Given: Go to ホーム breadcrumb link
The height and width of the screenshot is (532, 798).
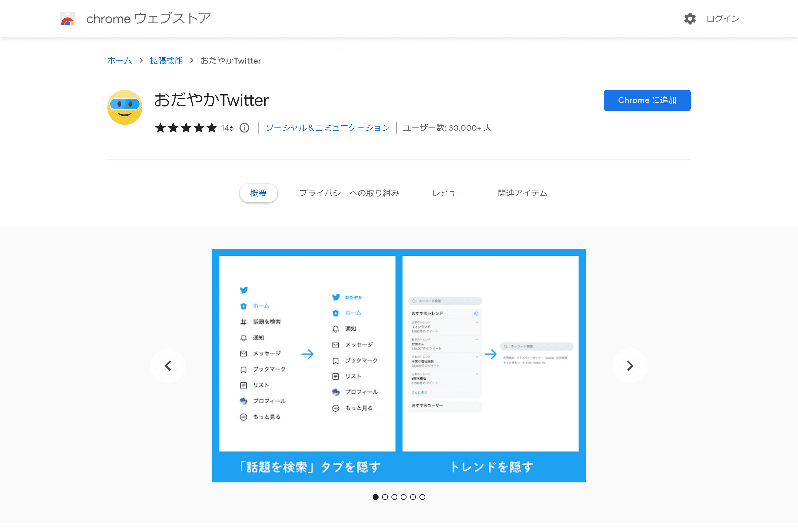Looking at the screenshot, I should 119,61.
